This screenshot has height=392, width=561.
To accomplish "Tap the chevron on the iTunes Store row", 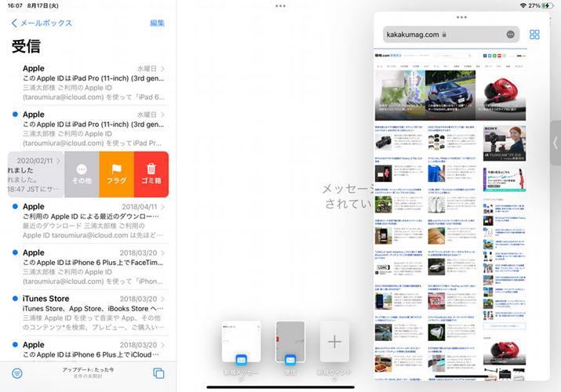I will (x=162, y=299).
